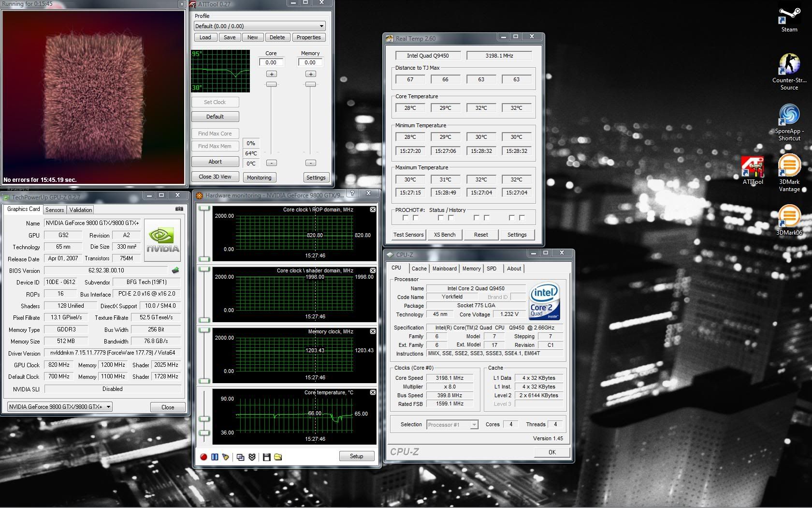The width and height of the screenshot is (812, 508).
Task: Open the 3DMark Vantage desktop shortcut
Action: pos(789,173)
